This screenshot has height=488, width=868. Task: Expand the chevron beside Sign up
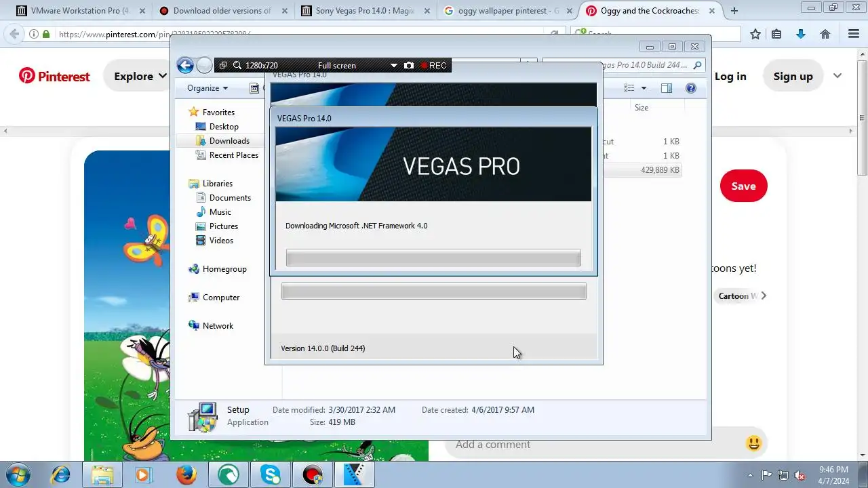837,76
